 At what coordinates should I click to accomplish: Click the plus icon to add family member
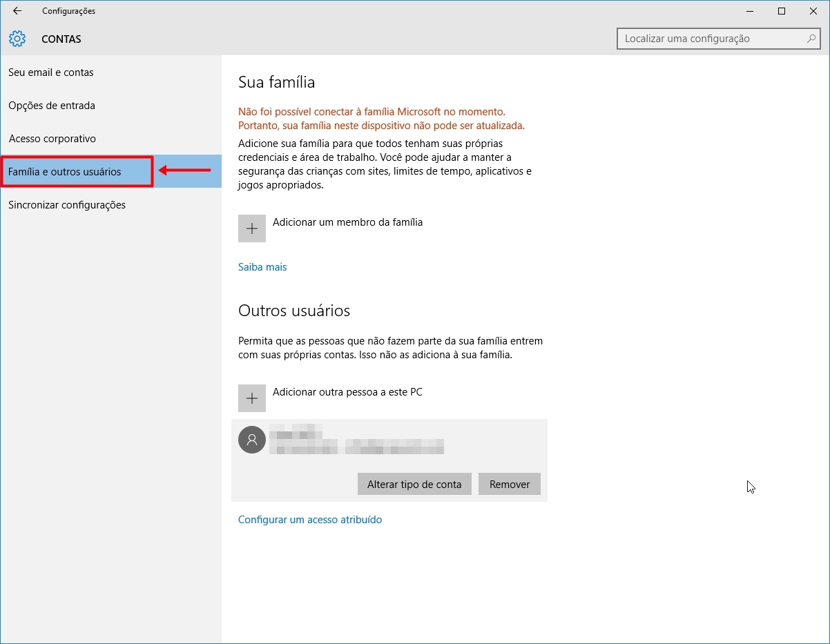point(252,228)
